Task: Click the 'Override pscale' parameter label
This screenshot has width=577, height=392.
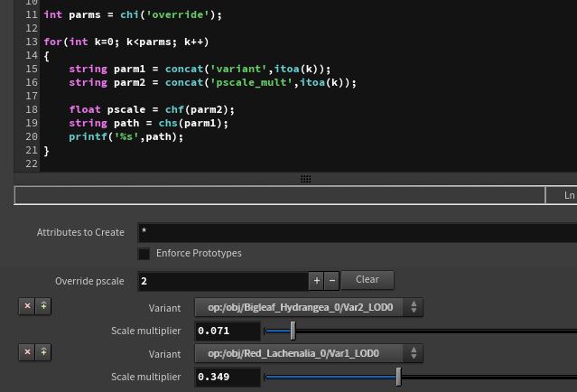Action: 89,281
